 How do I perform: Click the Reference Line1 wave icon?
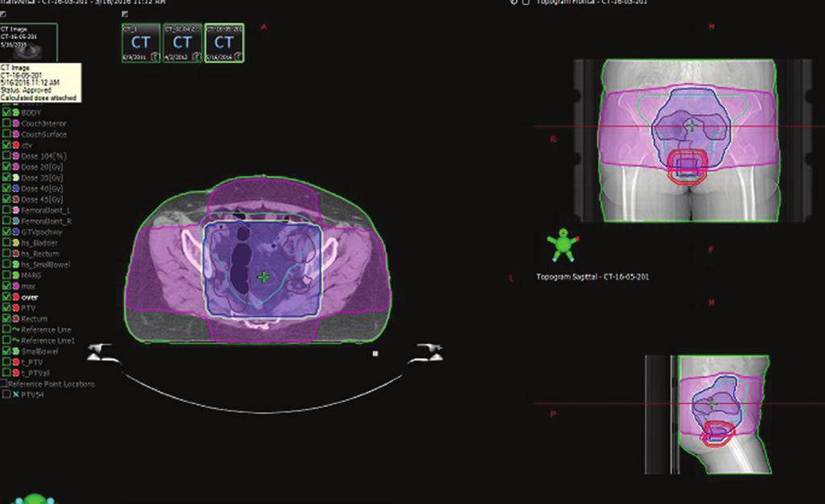[16, 340]
